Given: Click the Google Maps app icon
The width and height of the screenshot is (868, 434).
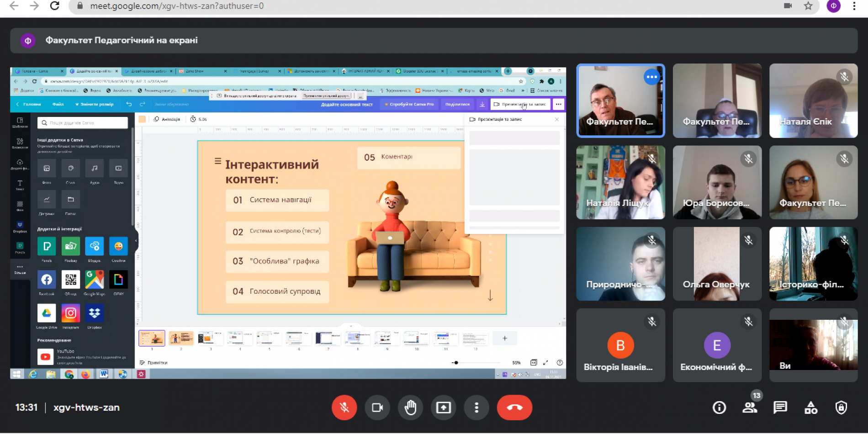Looking at the screenshot, I should 95,279.
